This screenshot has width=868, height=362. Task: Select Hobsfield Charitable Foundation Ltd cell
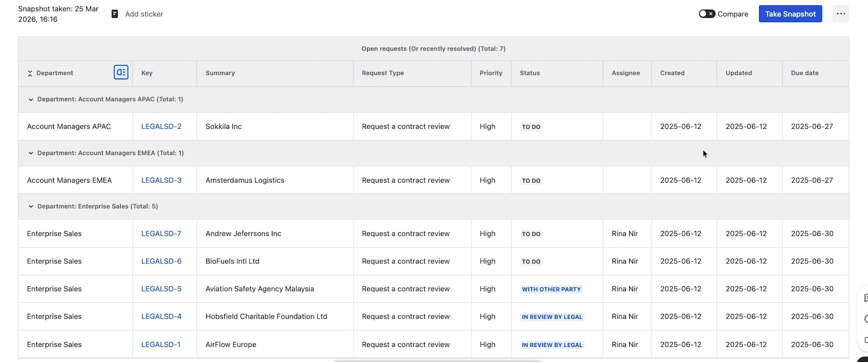pyautogui.click(x=275, y=316)
